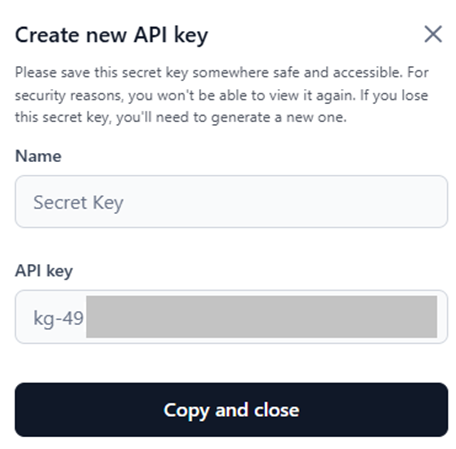Focus the Name input field
This screenshot has width=456, height=449.
coord(231,202)
